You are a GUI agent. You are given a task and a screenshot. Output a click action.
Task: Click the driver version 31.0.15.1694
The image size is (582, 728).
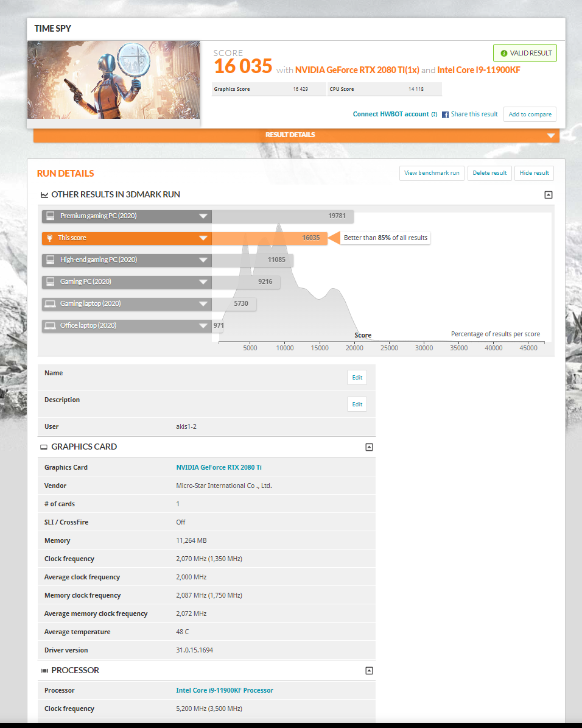[194, 651]
